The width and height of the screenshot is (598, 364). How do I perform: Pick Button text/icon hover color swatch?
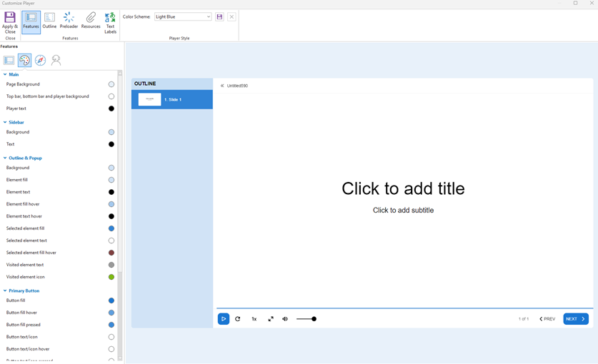tap(111, 349)
